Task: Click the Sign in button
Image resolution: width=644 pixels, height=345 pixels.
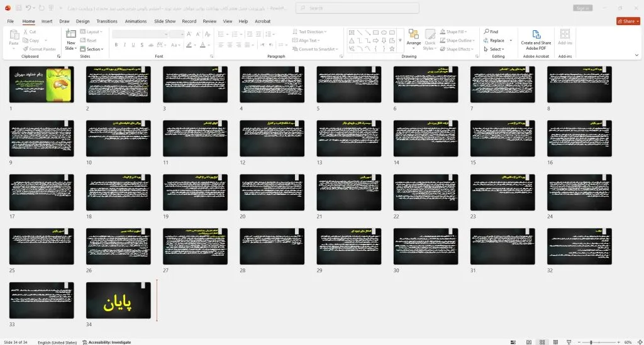Action: coord(582,8)
